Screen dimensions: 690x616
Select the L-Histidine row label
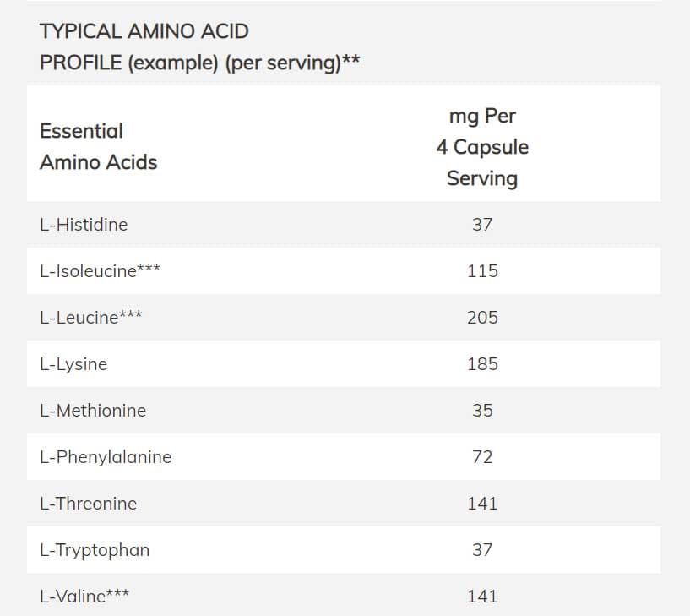(84, 225)
